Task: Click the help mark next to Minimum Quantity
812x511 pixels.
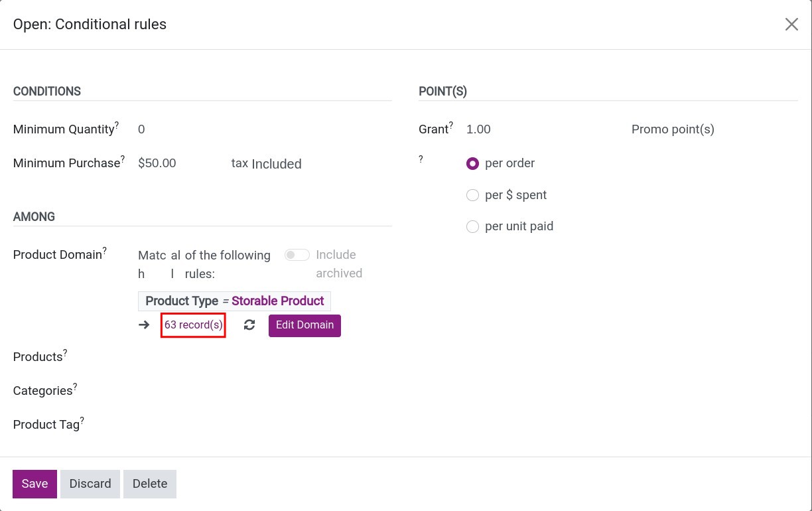Action: [x=117, y=125]
